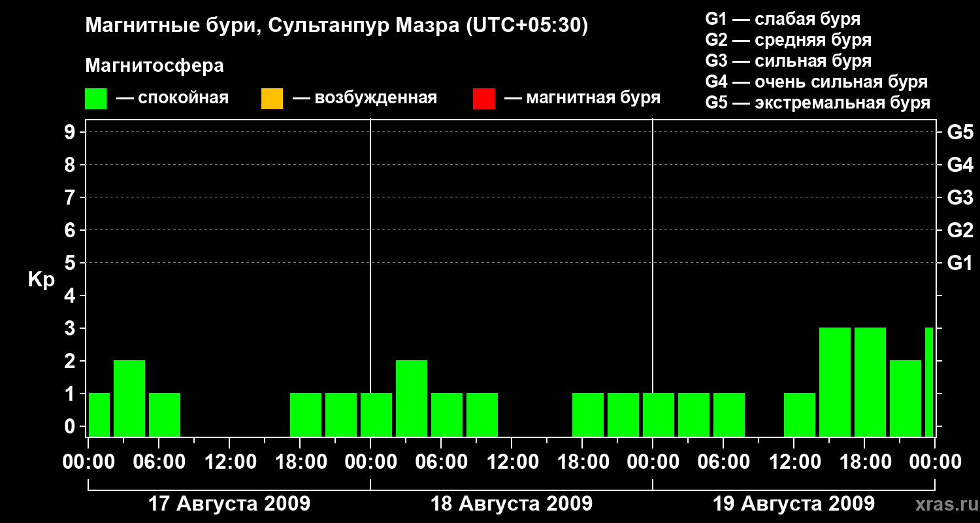Click the 'G2' right-axis storm level label
This screenshot has width=980, height=523.
pos(960,230)
